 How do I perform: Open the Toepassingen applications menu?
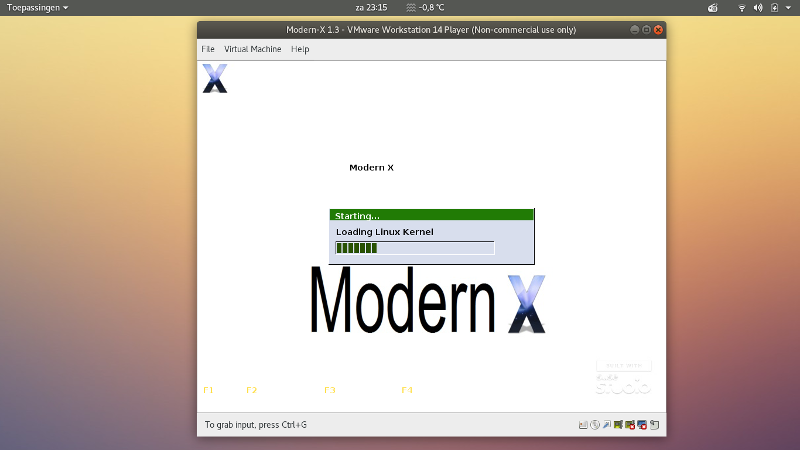[37, 8]
